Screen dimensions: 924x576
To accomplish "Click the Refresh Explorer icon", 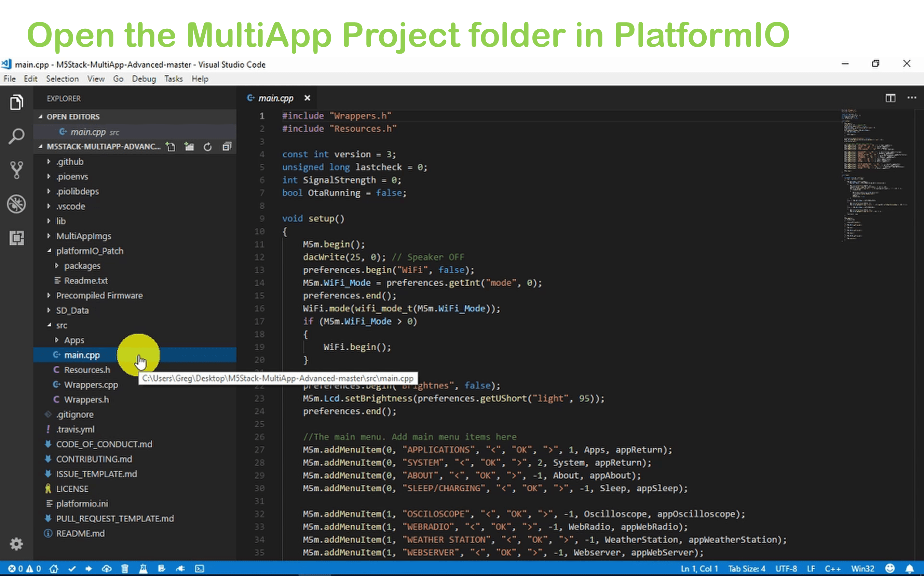I will (x=207, y=147).
